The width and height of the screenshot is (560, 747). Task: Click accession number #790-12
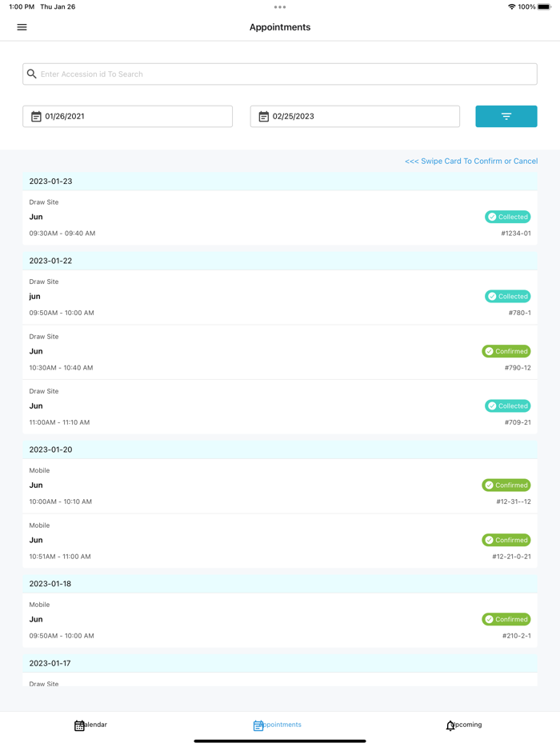pyautogui.click(x=518, y=368)
